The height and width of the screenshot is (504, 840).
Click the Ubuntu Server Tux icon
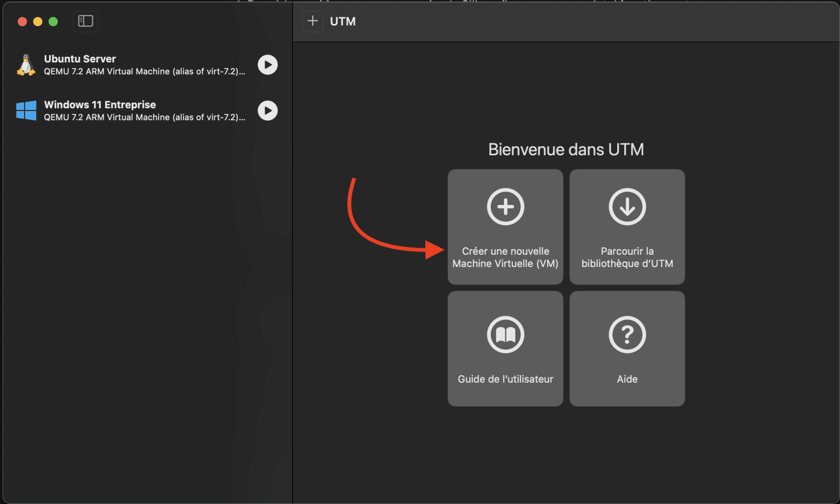(26, 64)
